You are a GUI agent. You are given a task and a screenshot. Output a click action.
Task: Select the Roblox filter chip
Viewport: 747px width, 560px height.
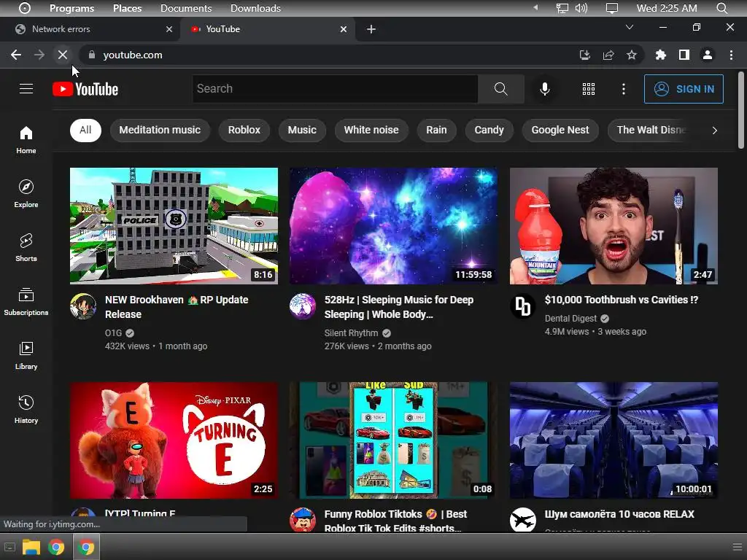pos(244,130)
